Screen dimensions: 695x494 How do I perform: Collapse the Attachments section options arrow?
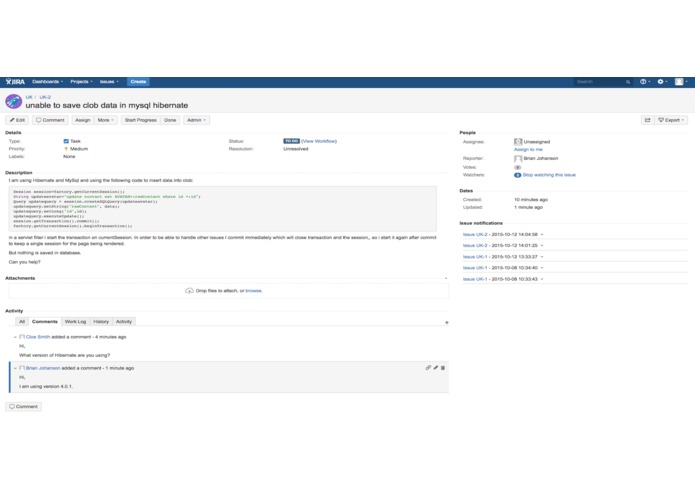coord(446,279)
